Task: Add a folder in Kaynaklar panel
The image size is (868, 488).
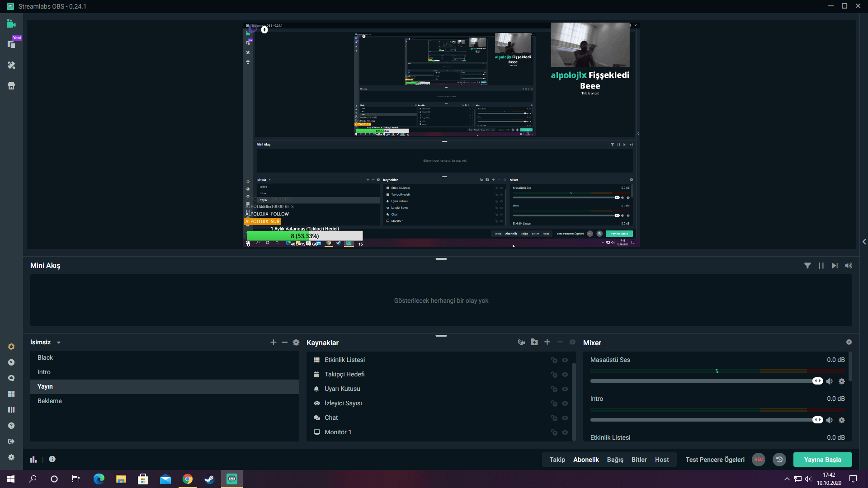Action: coord(534,342)
